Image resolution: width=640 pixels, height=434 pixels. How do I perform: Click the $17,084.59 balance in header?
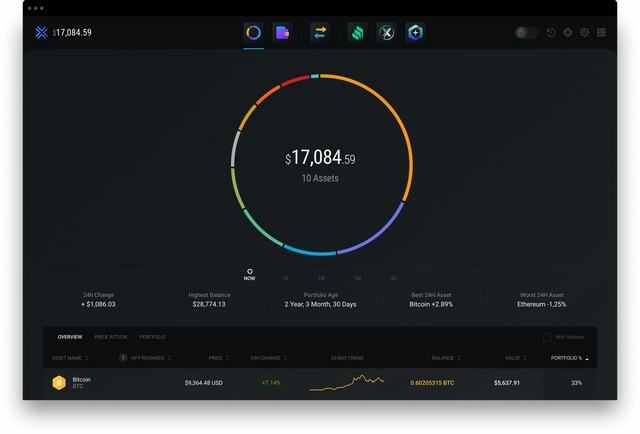point(72,33)
